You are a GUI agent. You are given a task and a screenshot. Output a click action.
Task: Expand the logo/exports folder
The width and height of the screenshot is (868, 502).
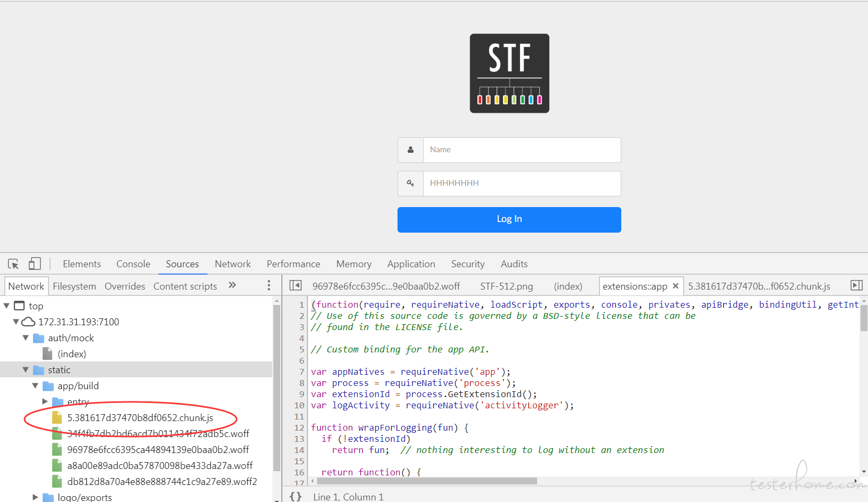click(35, 497)
